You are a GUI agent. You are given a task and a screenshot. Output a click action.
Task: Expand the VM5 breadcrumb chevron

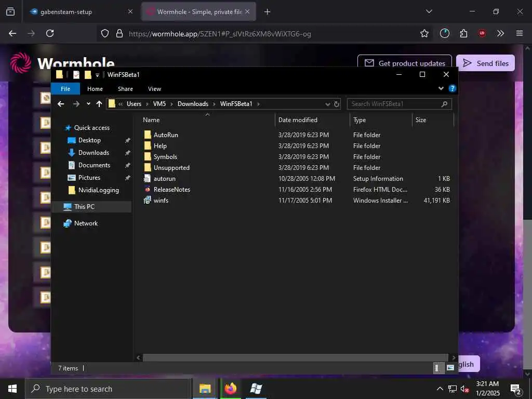click(171, 104)
